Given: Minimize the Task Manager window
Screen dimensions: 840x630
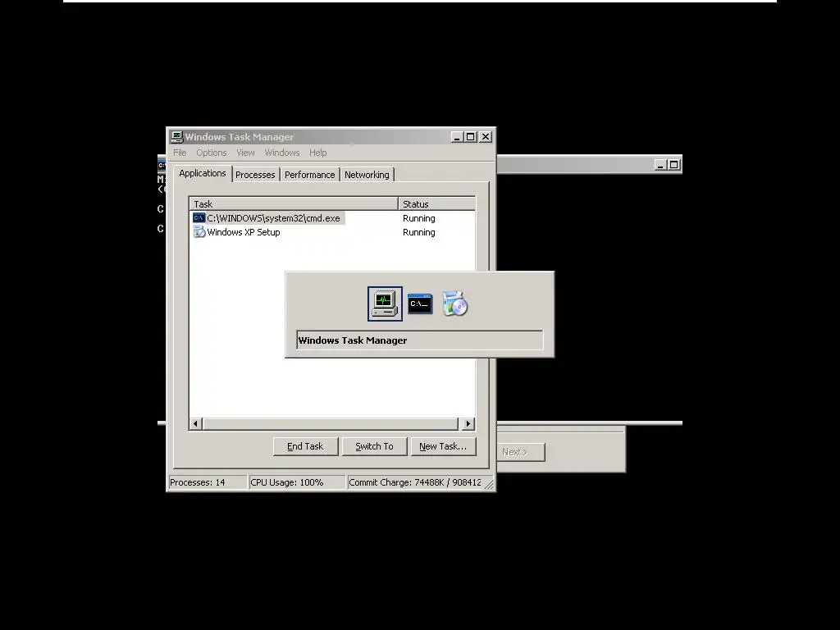Looking at the screenshot, I should point(456,137).
